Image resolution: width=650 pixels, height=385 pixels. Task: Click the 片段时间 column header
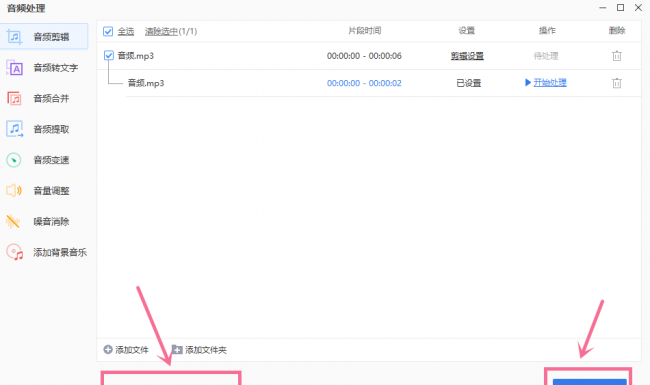pyautogui.click(x=364, y=30)
